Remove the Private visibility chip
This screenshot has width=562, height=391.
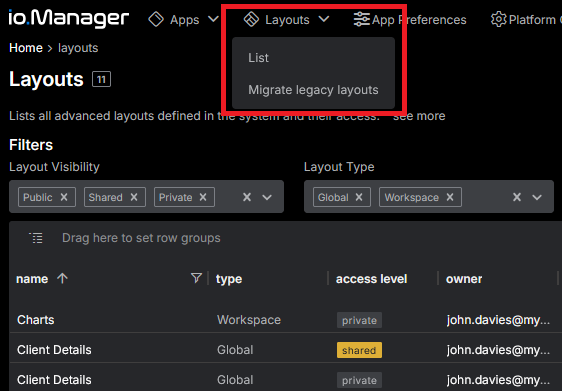click(x=203, y=197)
